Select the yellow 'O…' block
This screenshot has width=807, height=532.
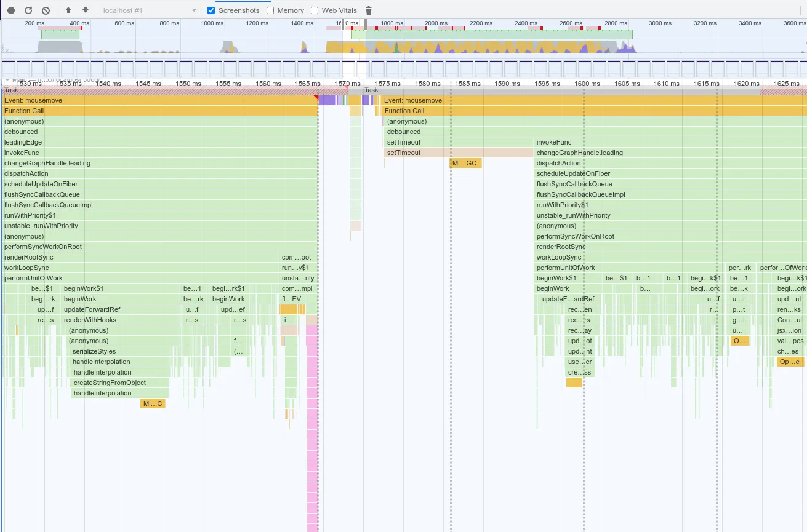[740, 341]
